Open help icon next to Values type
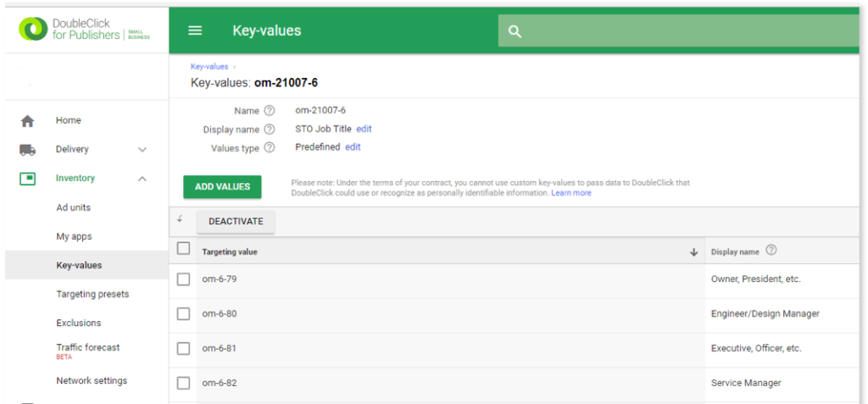Image resolution: width=868 pixels, height=404 pixels. [269, 147]
